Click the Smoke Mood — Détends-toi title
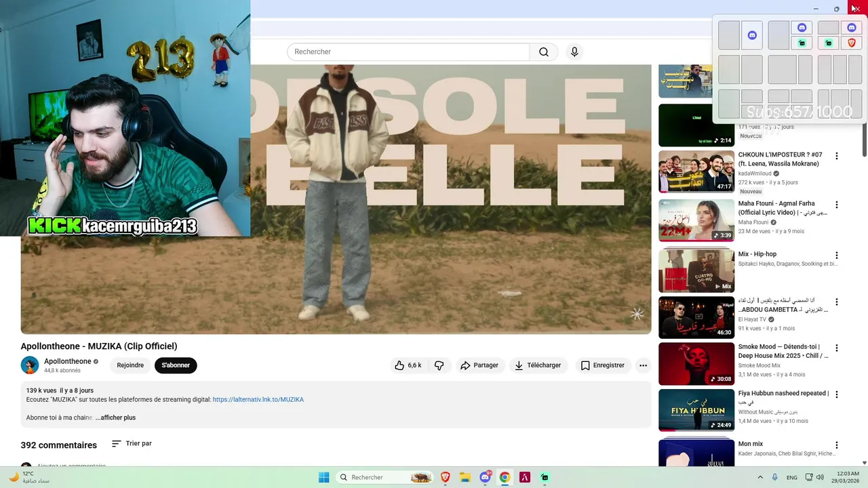 783,351
